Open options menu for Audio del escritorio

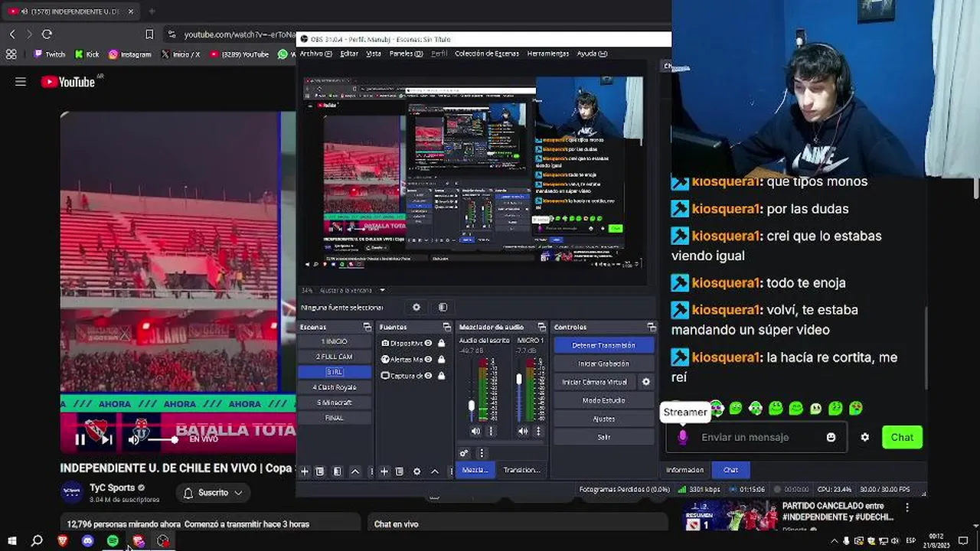click(491, 432)
